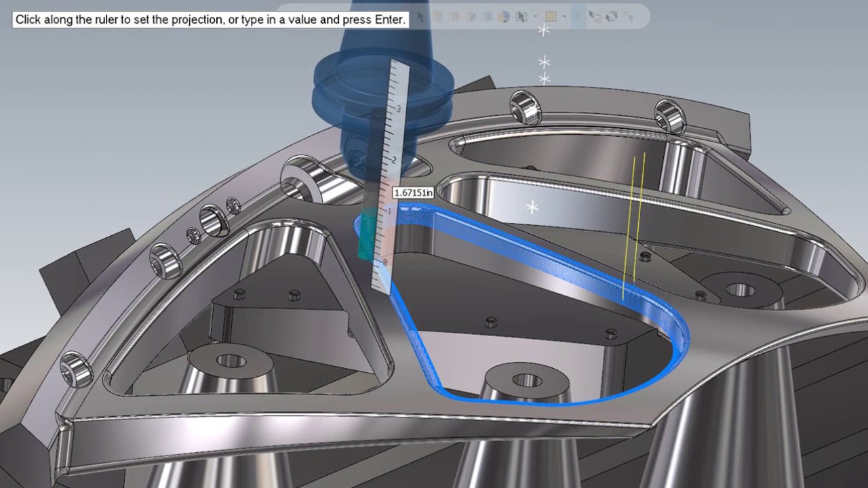Expand the yellow selection filter dropdown arrow
The width and height of the screenshot is (868, 488).
pyautogui.click(x=564, y=16)
